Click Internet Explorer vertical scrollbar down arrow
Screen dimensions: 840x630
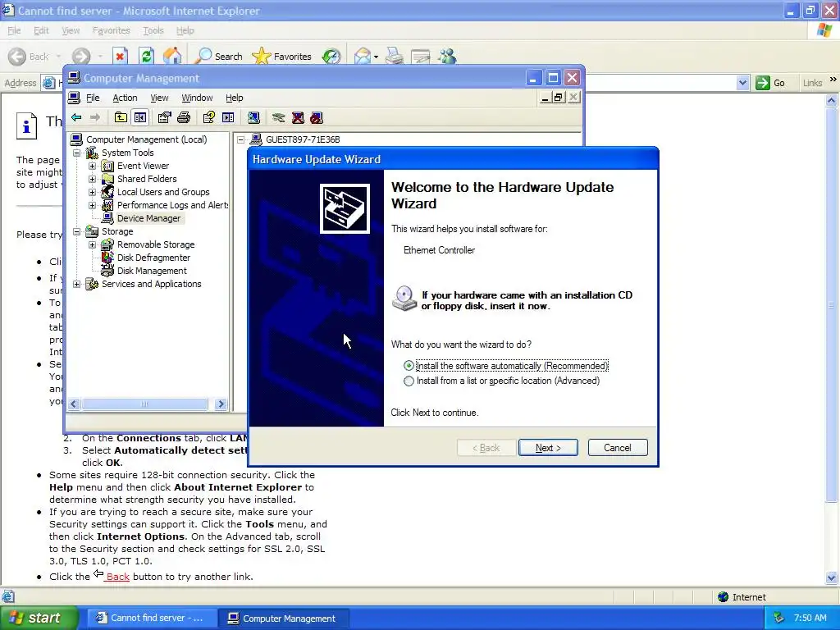[832, 577]
